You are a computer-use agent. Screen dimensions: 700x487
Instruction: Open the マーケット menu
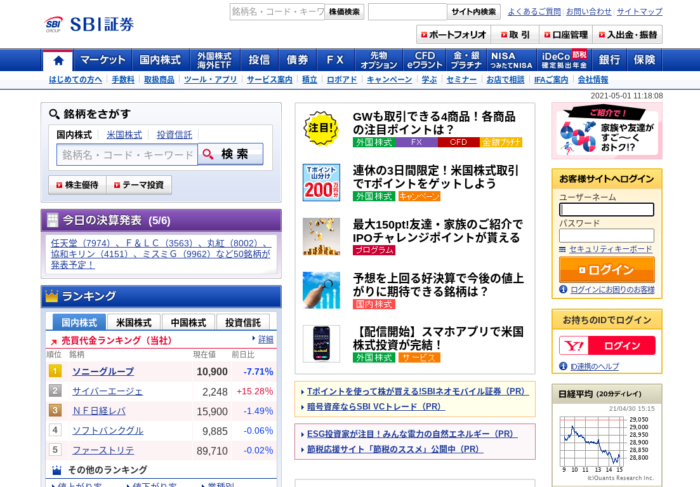pyautogui.click(x=103, y=60)
